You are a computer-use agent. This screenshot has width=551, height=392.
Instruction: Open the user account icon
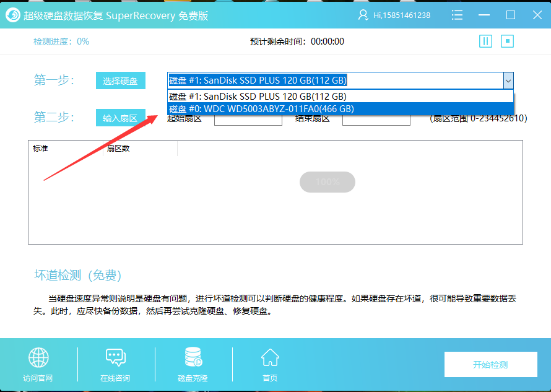tap(363, 15)
